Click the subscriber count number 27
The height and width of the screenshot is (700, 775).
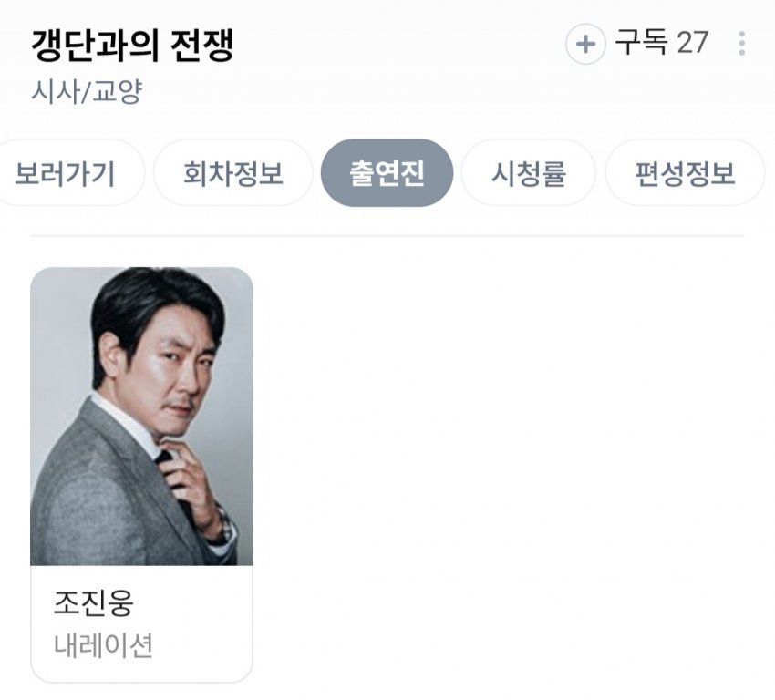[x=692, y=43]
